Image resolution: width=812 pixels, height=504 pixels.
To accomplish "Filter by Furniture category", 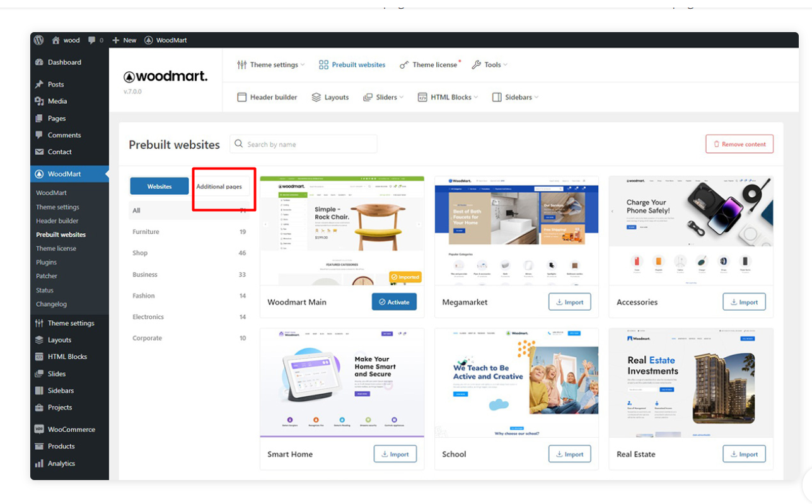I will pos(189,232).
